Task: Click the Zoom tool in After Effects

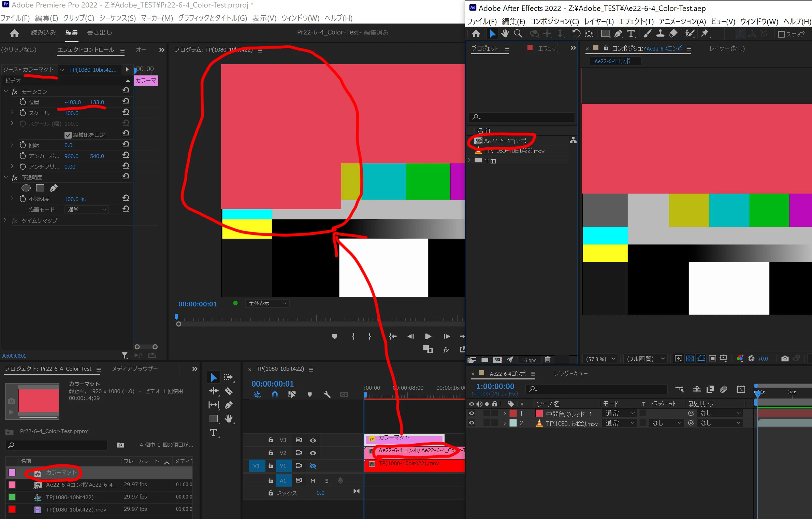Action: [518, 33]
